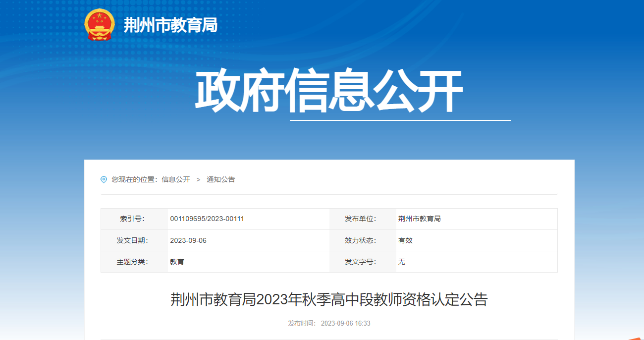The image size is (644, 340).
Task: Click the 发布时间 timestamp under the title
Action: coord(329,323)
